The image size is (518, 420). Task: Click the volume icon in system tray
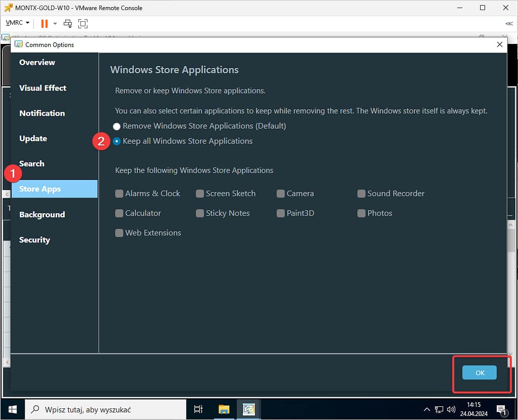[x=451, y=409]
